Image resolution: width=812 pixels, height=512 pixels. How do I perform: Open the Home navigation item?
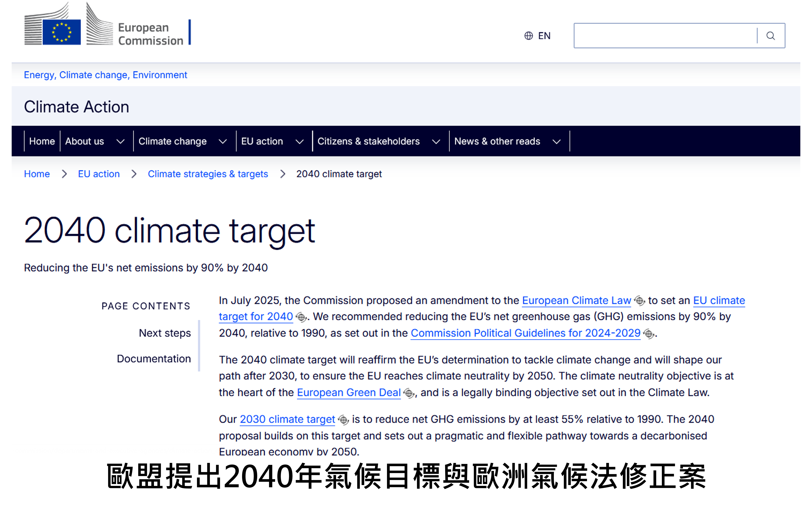click(x=42, y=141)
